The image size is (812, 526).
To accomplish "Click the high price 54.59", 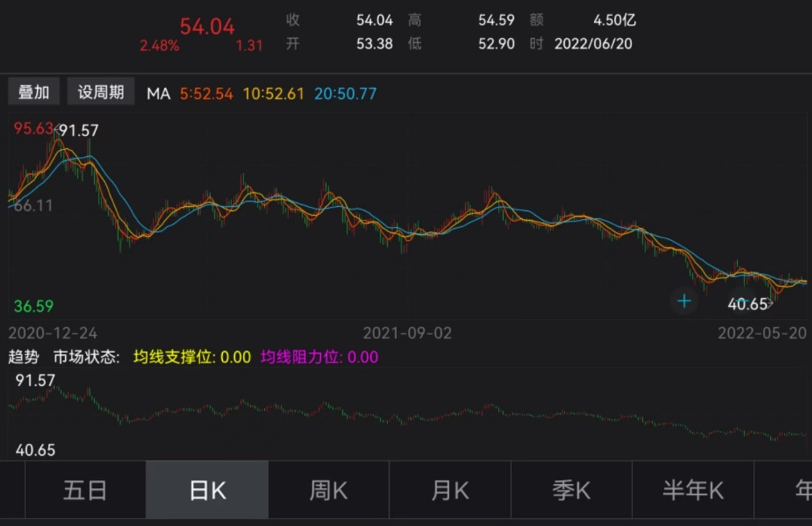I will (496, 20).
